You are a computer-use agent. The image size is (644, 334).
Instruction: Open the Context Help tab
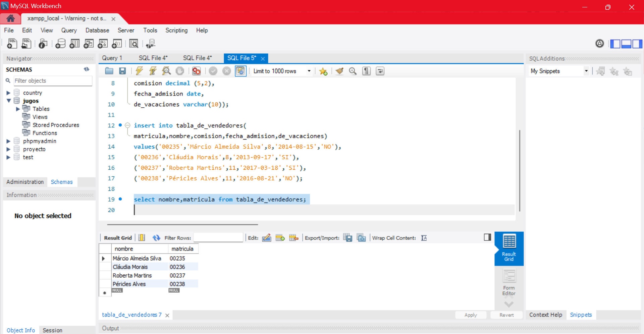(x=546, y=315)
